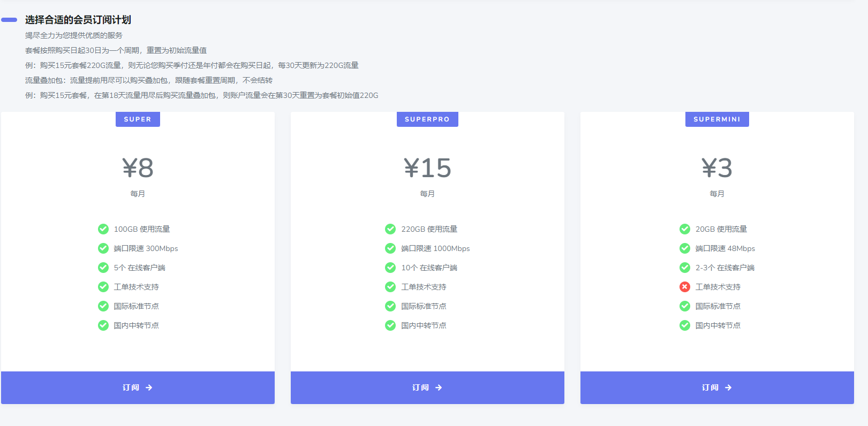The image size is (868, 426).
Task: Click check icon beside 10个 在线客户端
Action: pyautogui.click(x=390, y=268)
